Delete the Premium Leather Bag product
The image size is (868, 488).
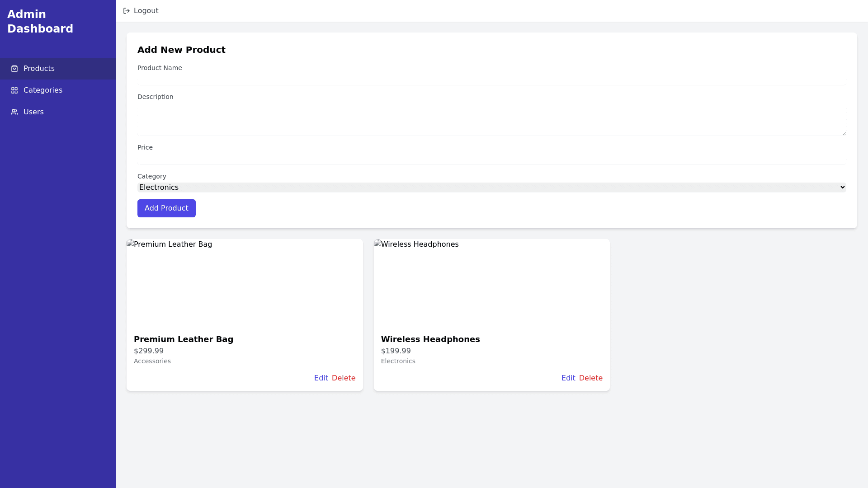point(344,378)
